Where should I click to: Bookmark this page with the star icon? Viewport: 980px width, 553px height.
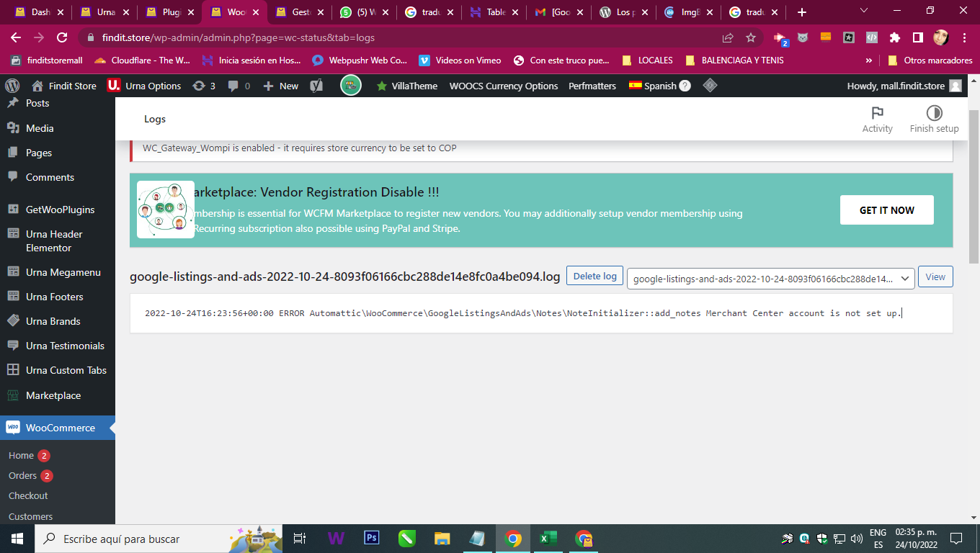coord(751,37)
